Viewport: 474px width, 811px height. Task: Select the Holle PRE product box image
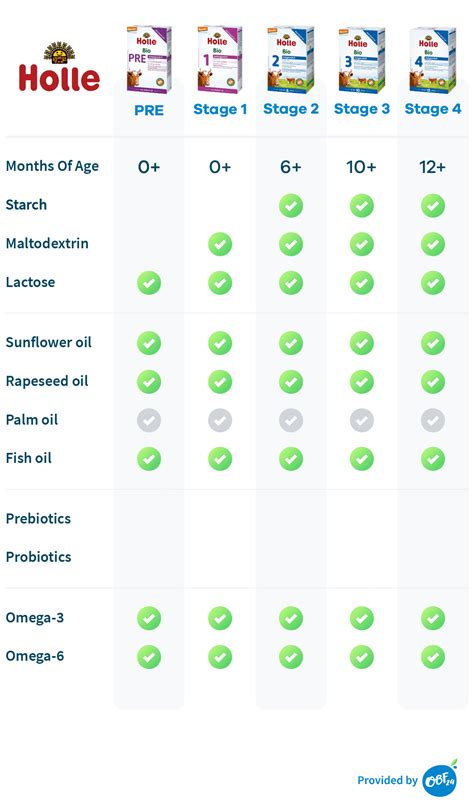[x=149, y=59]
